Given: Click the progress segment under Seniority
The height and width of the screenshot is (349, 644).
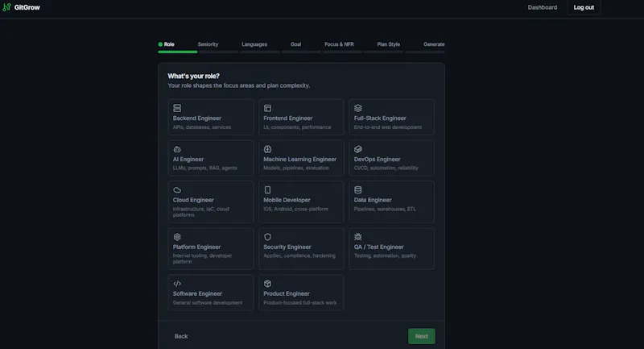Looking at the screenshot, I should pyautogui.click(x=218, y=52).
